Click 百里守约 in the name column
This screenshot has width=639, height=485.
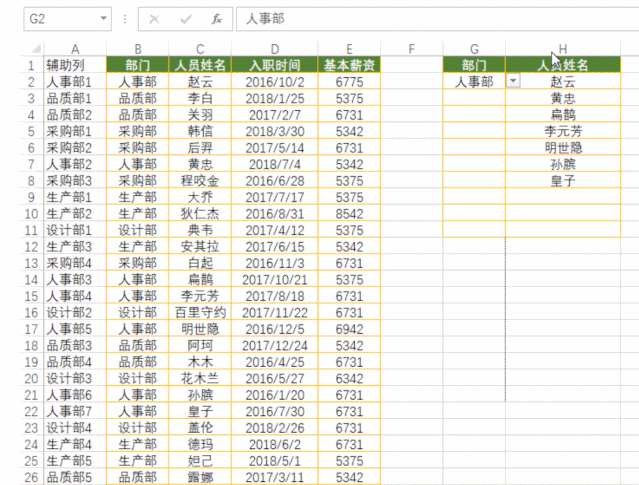pos(200,313)
